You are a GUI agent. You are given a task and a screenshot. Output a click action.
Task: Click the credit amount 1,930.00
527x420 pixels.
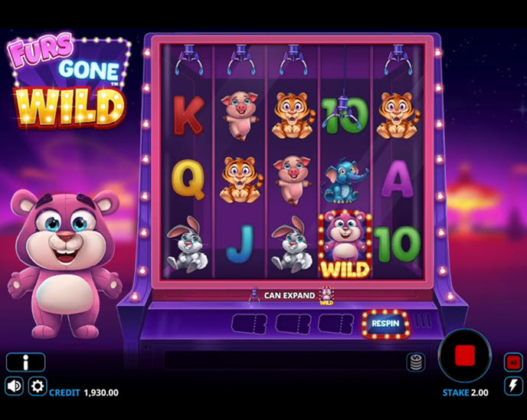pyautogui.click(x=101, y=392)
